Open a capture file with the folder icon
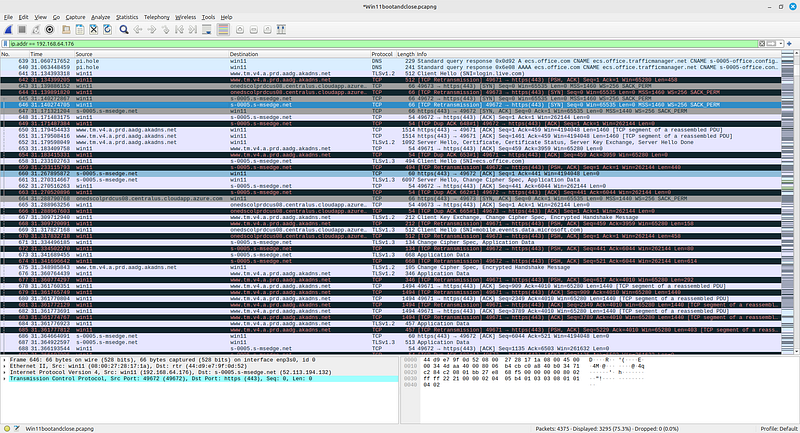 (x=66, y=30)
